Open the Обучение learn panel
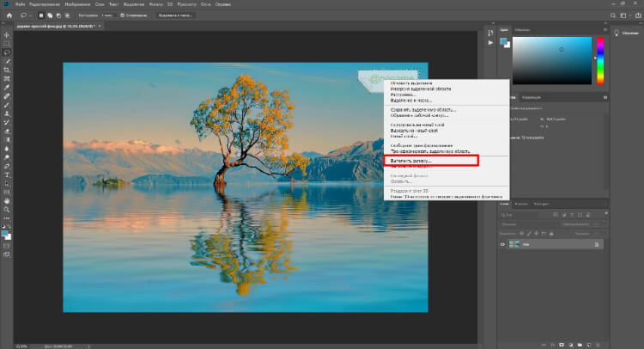Image resolution: width=644 pixels, height=349 pixels. pyautogui.click(x=626, y=33)
